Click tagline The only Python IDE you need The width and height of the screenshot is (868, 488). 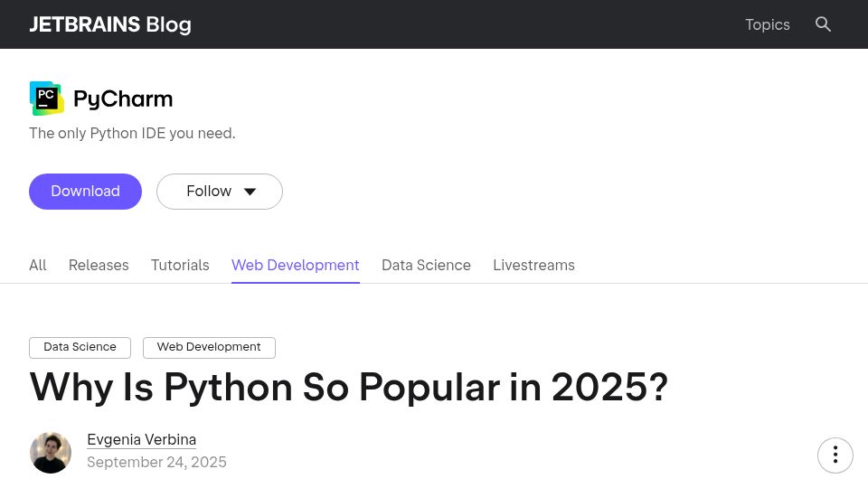coord(132,134)
